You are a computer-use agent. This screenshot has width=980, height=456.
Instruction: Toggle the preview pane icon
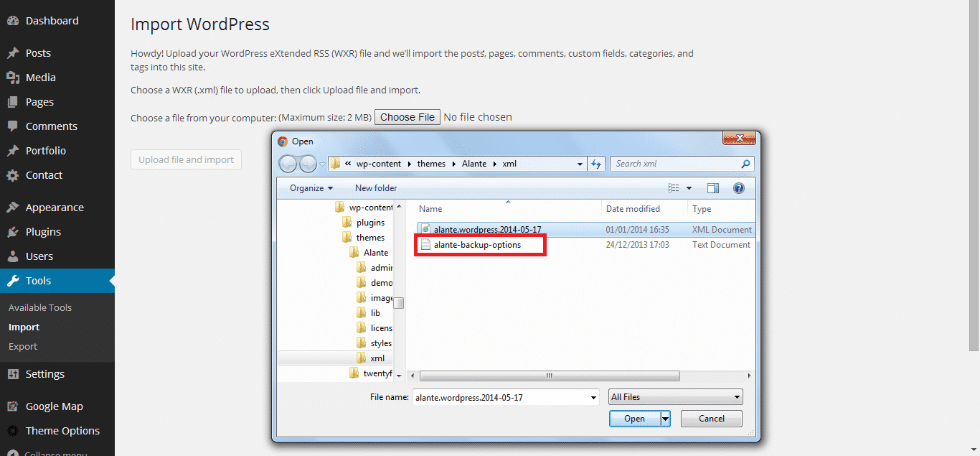click(x=712, y=188)
